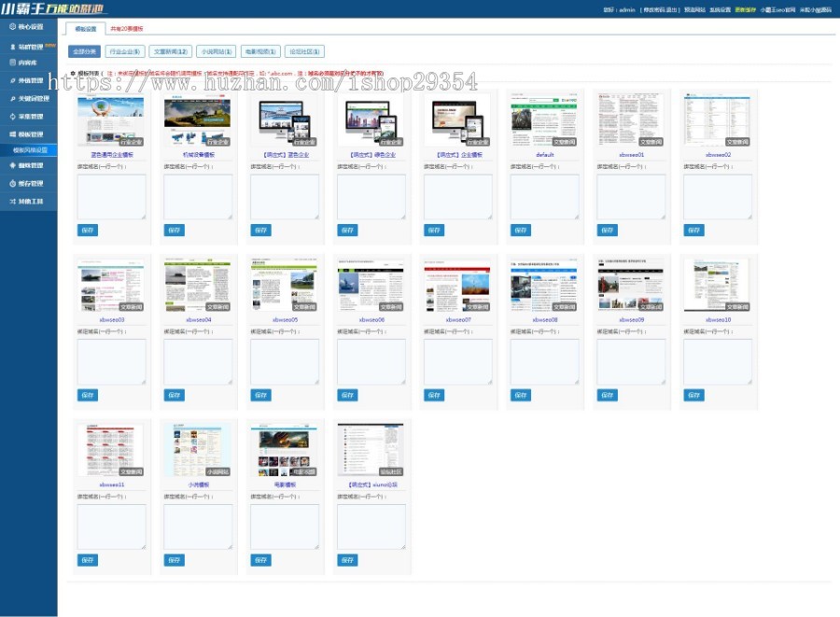
Task: Expand the 外链管理 sidebar menu
Action: click(x=30, y=80)
